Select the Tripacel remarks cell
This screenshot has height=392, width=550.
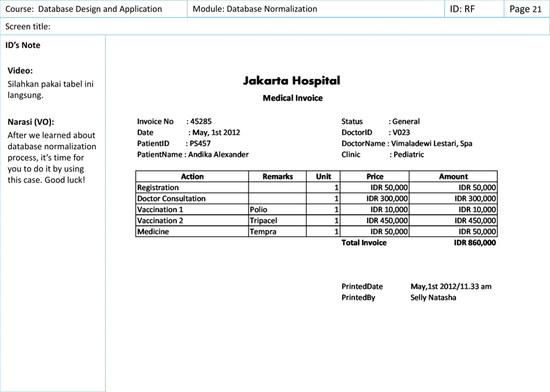(277, 220)
